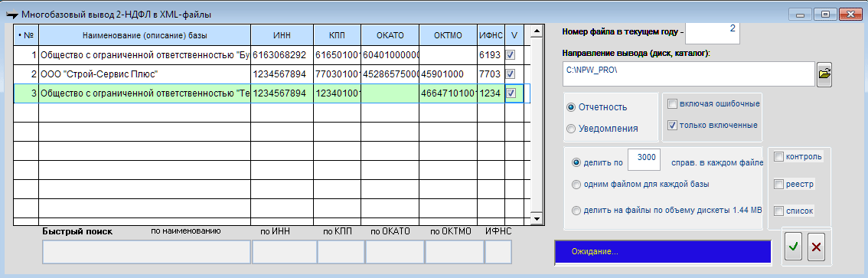868x278 pixels.
Task: Click КПП cell 123401001 in row 3
Action: coord(337,93)
